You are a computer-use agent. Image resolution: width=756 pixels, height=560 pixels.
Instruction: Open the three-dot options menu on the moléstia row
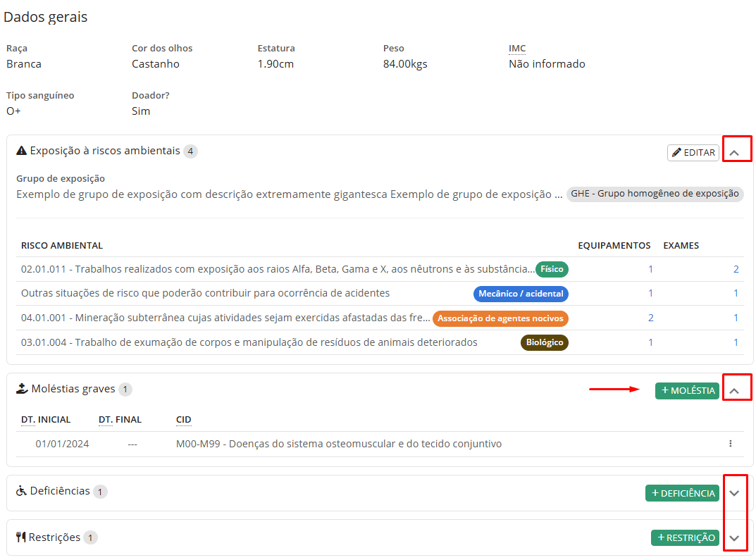731,443
